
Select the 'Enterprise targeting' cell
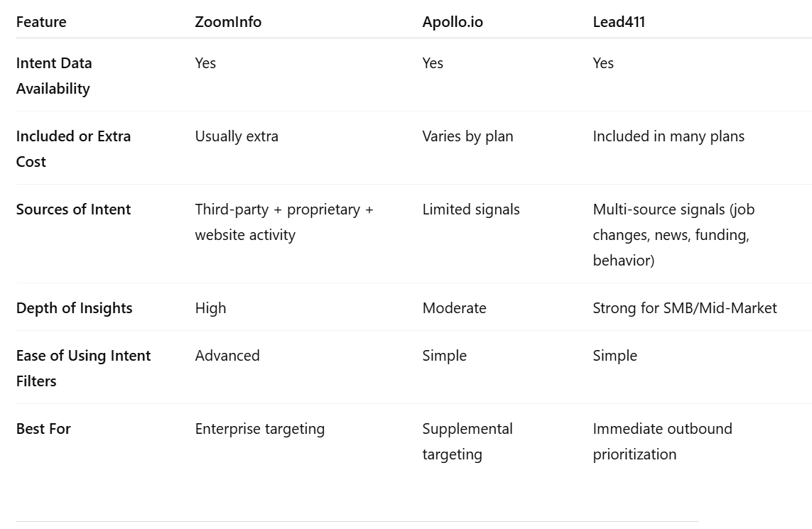click(259, 429)
